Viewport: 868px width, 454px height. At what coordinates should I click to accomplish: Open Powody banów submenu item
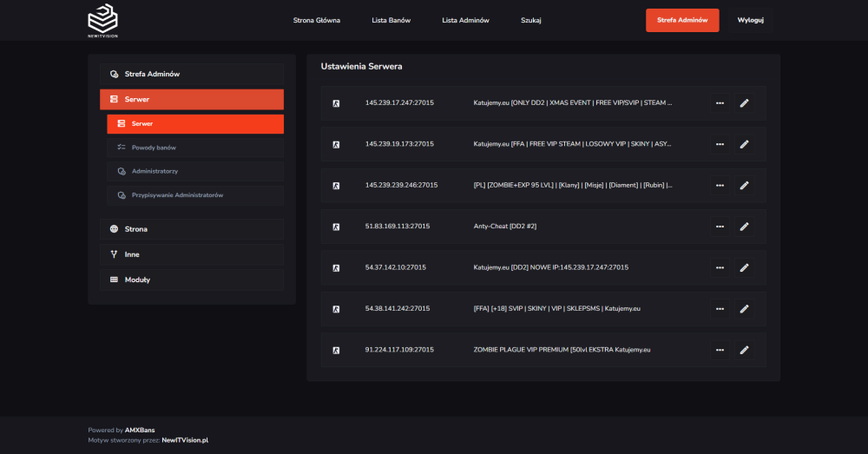(195, 148)
